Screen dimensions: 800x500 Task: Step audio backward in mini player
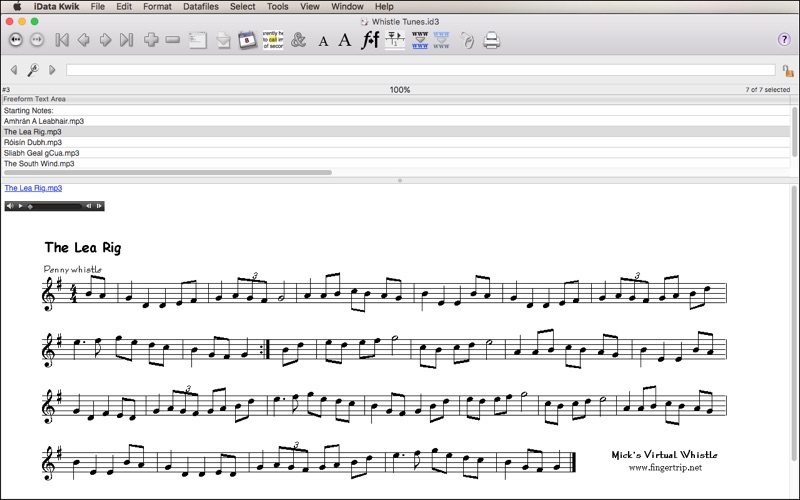tap(89, 206)
